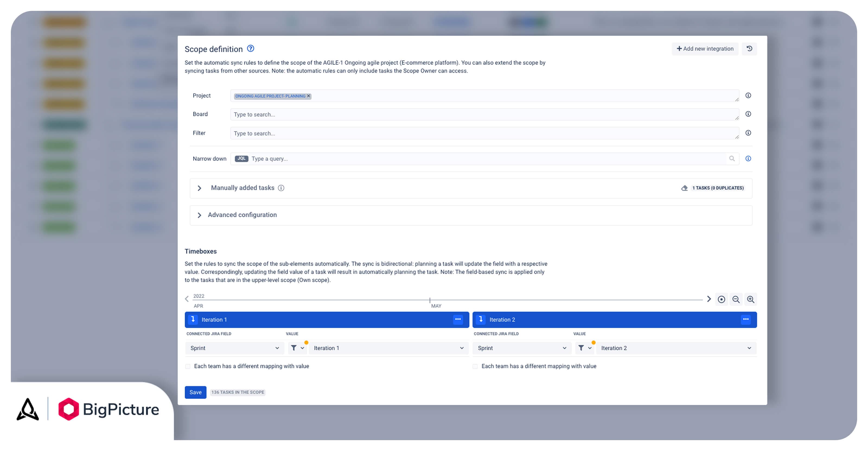868x451 pixels.
Task: Click the 136 TASKS IN THE SCOPE badge
Action: point(238,393)
